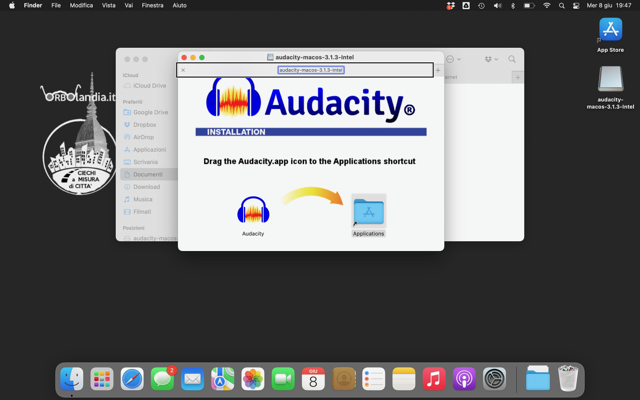Open the volume control in menu bar
The width and height of the screenshot is (640, 400).
[x=497, y=6]
